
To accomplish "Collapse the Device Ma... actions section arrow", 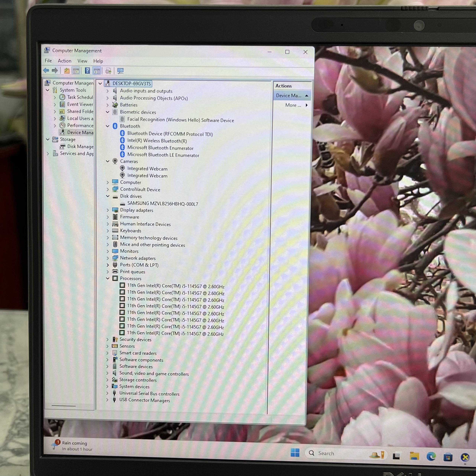I will pos(307,96).
